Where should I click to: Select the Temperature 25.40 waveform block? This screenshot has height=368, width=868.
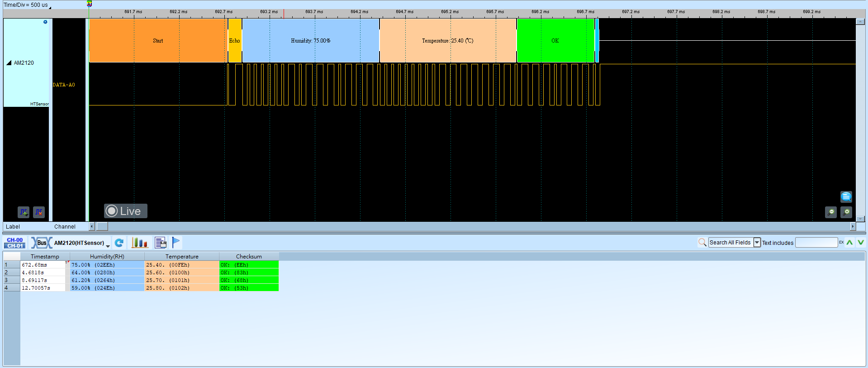(448, 41)
